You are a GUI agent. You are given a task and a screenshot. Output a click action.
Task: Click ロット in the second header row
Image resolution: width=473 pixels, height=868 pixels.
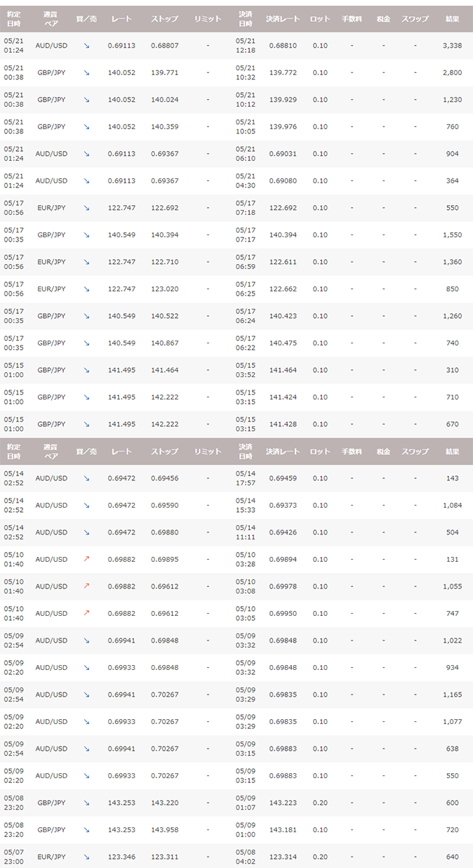coord(320,452)
